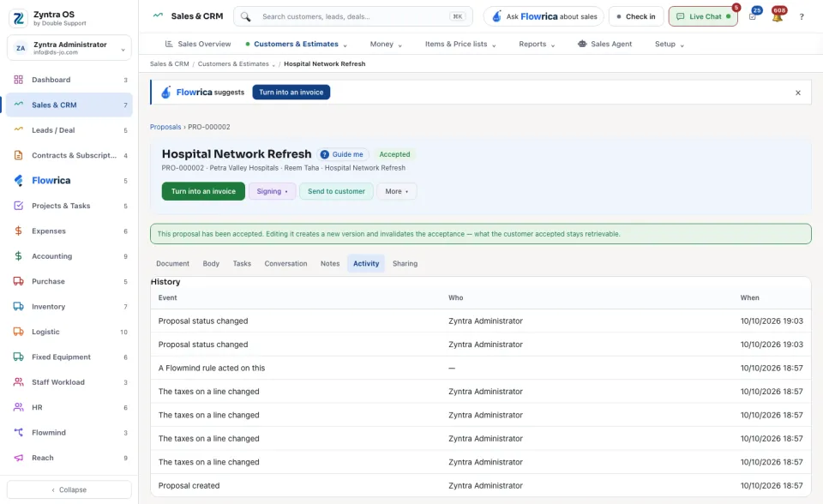The height and width of the screenshot is (504, 823).
Task: Click the Staff Workload people icon
Action: click(18, 382)
